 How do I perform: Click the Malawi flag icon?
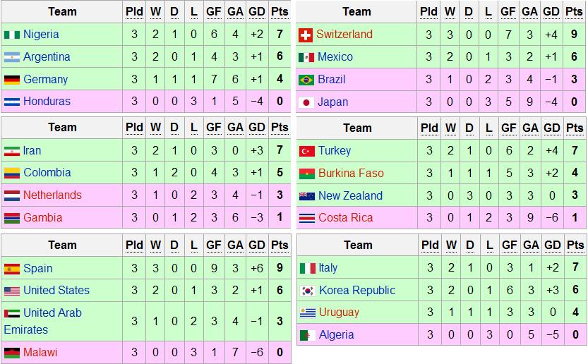click(x=11, y=352)
